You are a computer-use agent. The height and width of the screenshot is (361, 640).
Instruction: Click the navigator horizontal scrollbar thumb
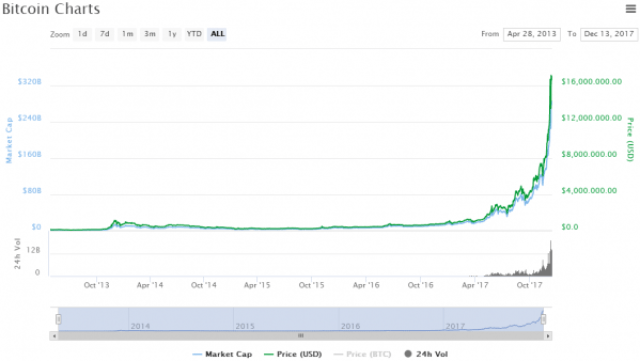[x=301, y=336]
